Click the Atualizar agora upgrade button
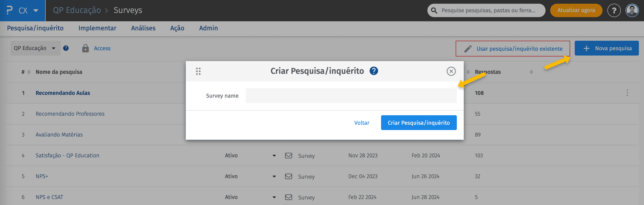 (x=576, y=10)
